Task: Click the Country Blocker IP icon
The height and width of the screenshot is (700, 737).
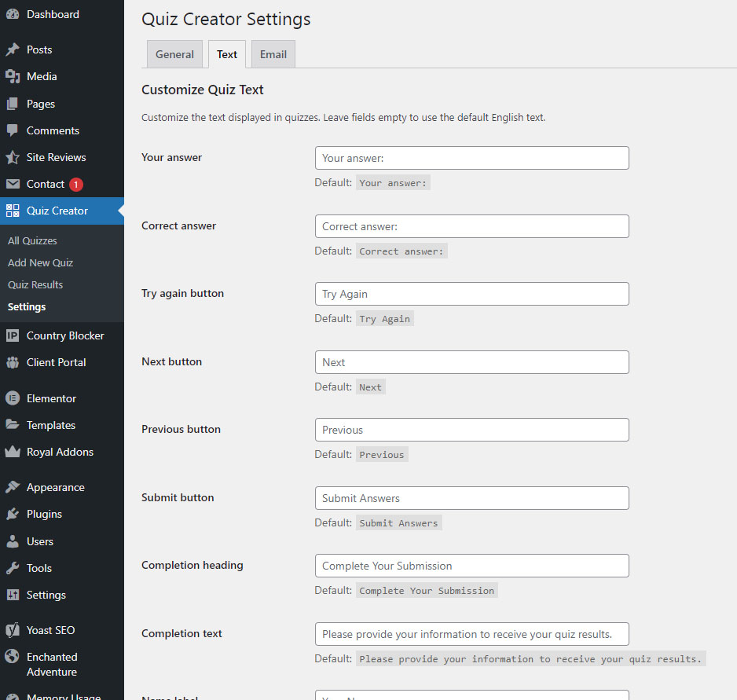Action: click(13, 335)
